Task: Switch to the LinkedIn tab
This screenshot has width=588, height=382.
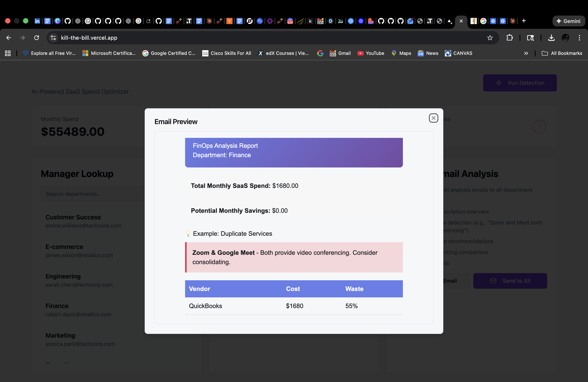Action: pyautogui.click(x=37, y=21)
